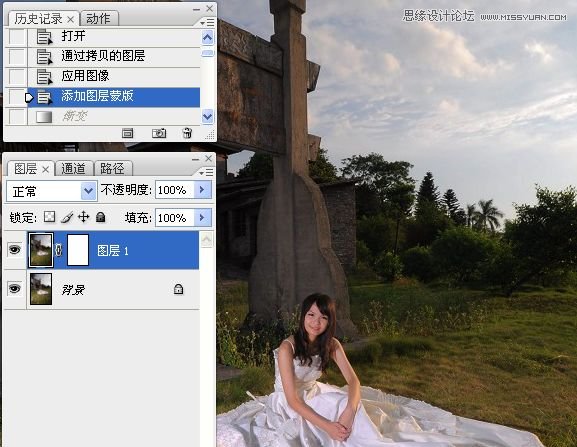Click the 渐变 gradient state icon
Viewport: 577px width, 447px height.
coord(44,117)
